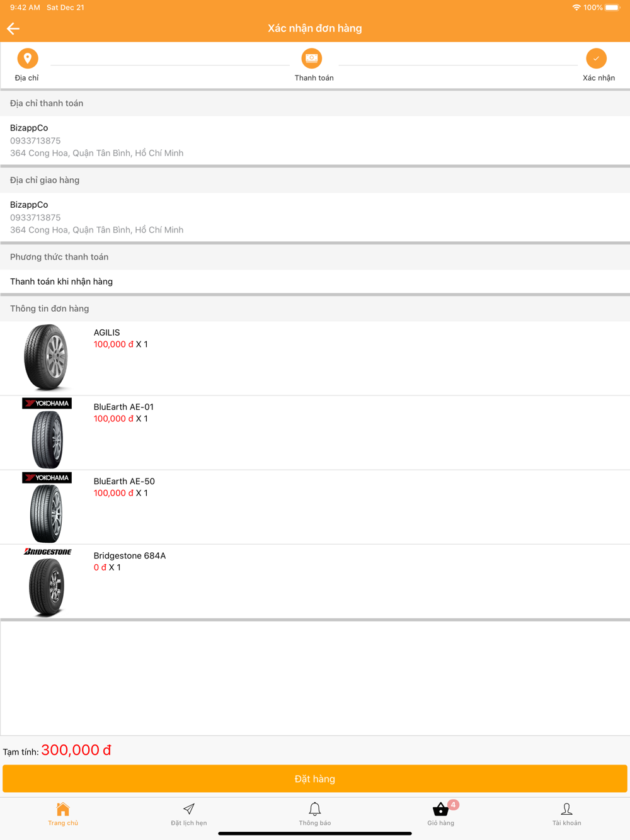Open the Trang chủ home tab
630x840 pixels.
(x=63, y=814)
